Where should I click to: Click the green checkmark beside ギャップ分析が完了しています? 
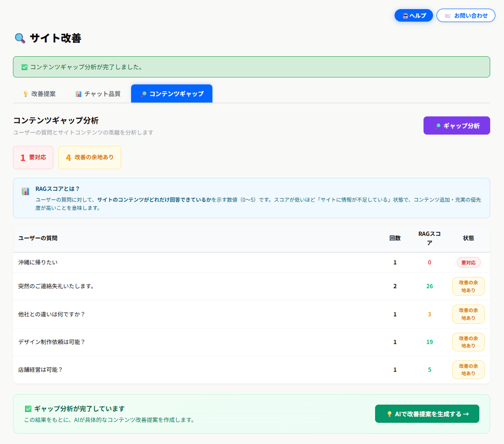28,408
